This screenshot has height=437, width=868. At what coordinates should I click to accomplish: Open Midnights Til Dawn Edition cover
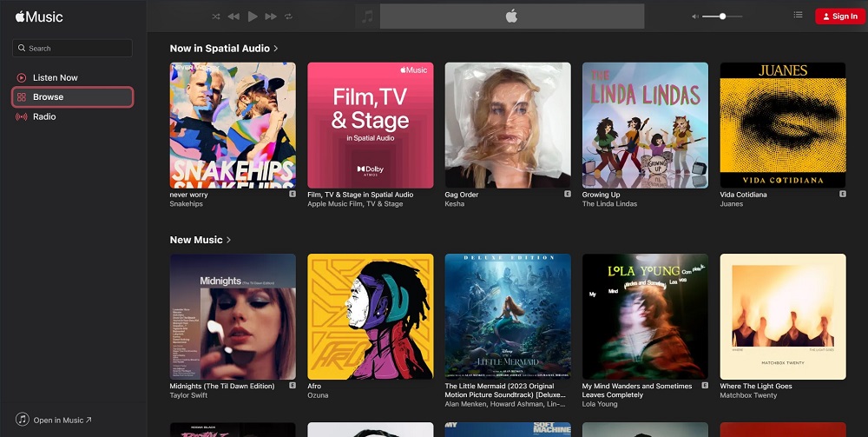click(233, 317)
